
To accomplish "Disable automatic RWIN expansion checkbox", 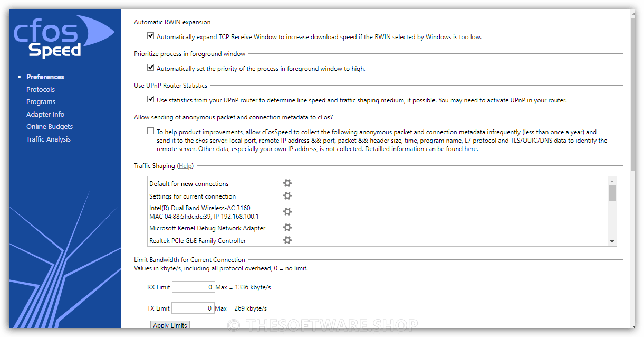I will 151,36.
